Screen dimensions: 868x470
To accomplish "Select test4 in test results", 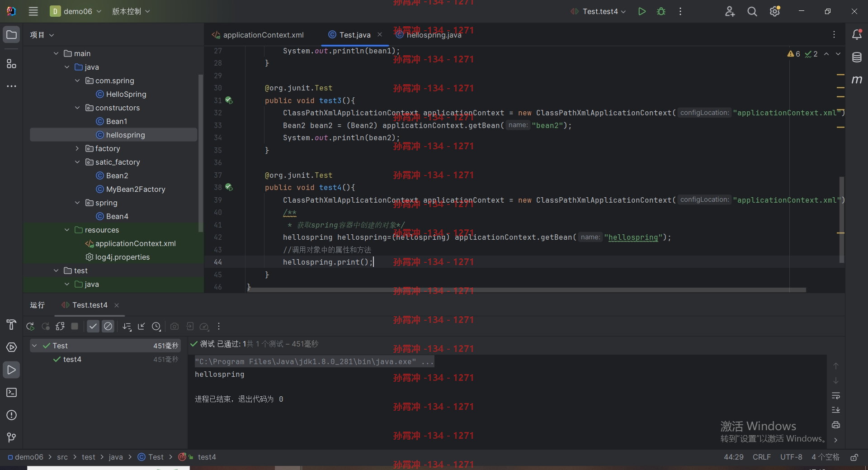I will (x=72, y=359).
